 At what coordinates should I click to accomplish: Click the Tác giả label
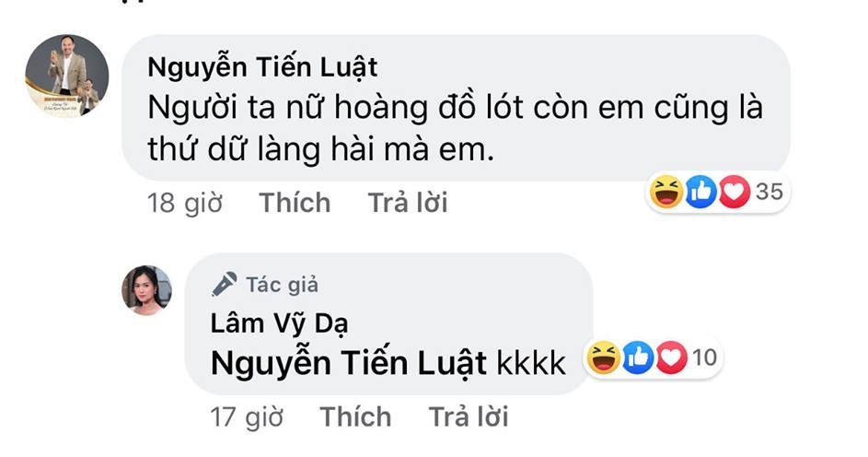[283, 285]
